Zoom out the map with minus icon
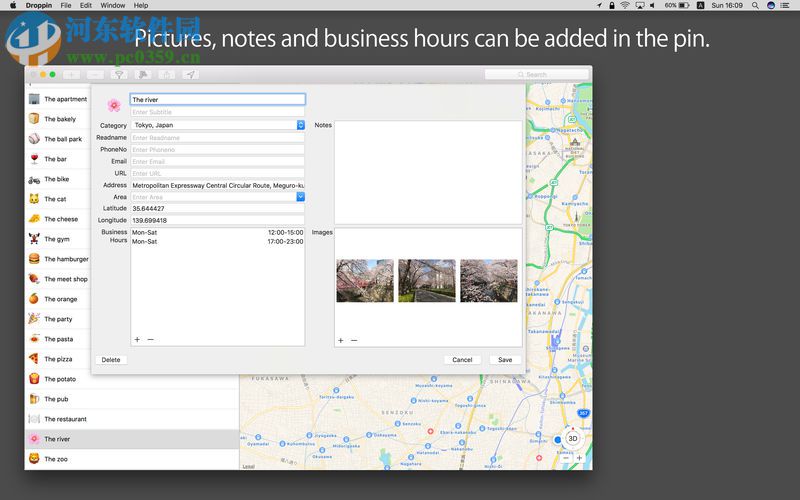The width and height of the screenshot is (800, 500). 563,458
